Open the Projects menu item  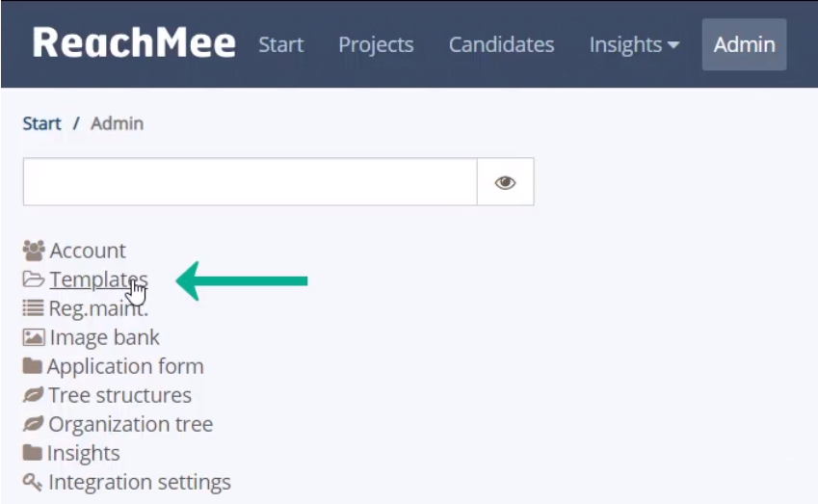(x=376, y=45)
